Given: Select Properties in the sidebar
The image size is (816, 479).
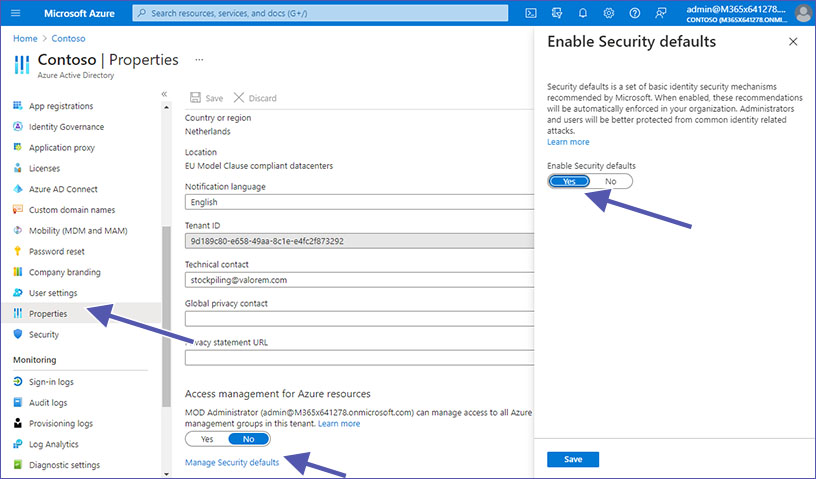Looking at the screenshot, I should click(81, 313).
